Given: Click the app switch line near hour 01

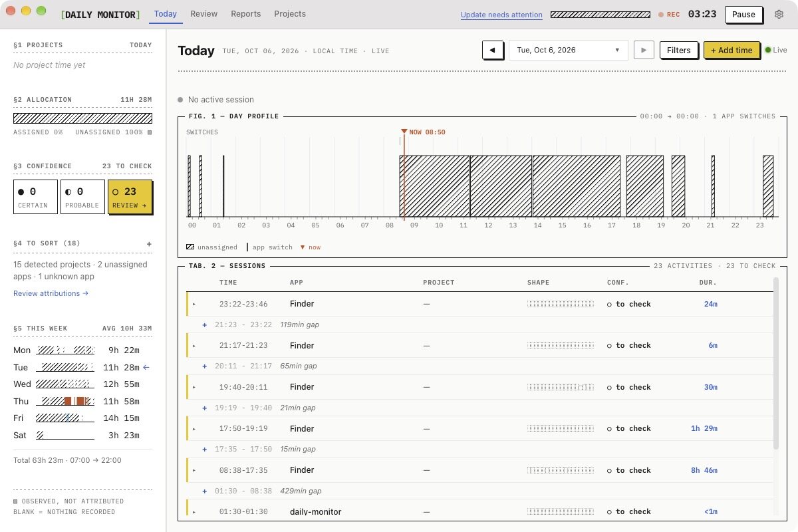Looking at the screenshot, I should pos(223,186).
